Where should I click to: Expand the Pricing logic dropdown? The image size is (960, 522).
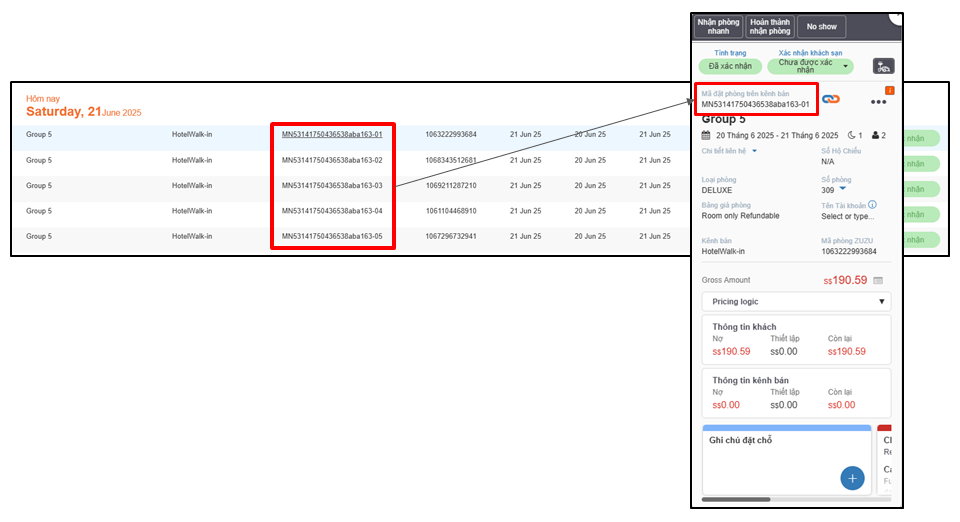point(796,302)
